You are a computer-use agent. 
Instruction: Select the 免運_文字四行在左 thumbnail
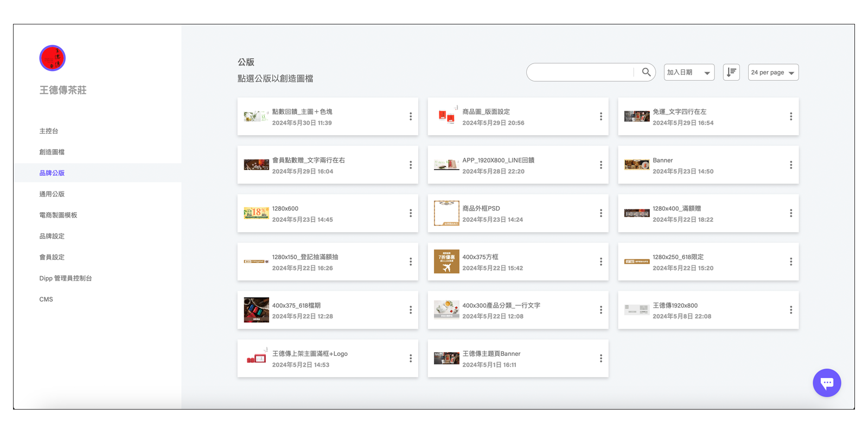(637, 117)
